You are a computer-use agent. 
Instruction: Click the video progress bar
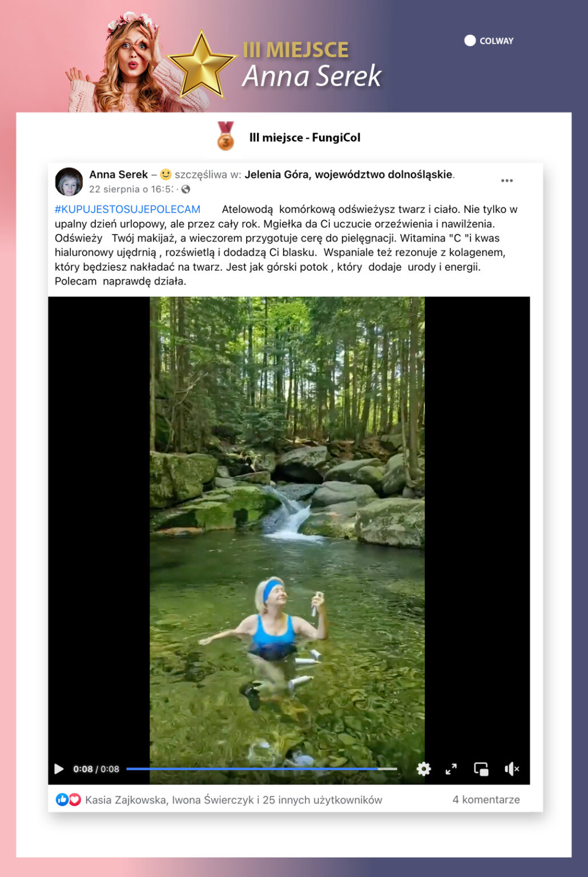tap(261, 769)
